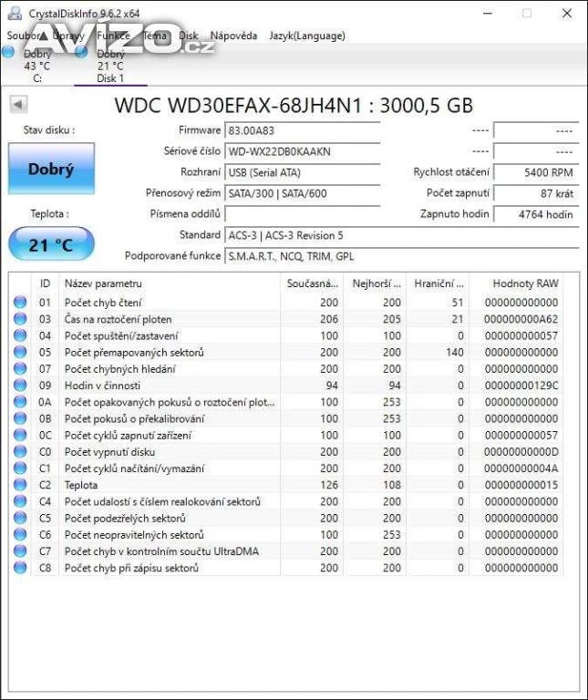Click the CrystalDiskInfo app icon in the title bar

15,14
